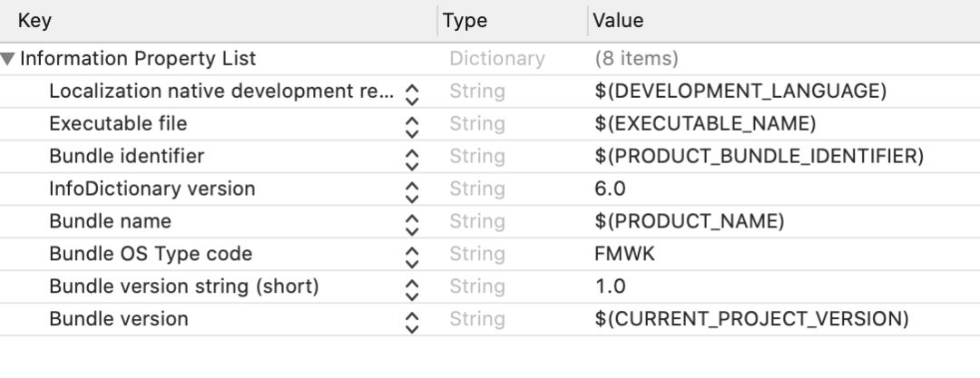Open key stepper for Bundle OS Type code
The height and width of the screenshot is (378, 980).
pos(412,255)
